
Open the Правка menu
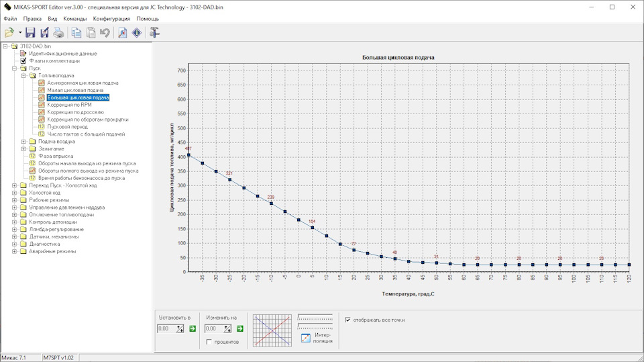point(32,19)
